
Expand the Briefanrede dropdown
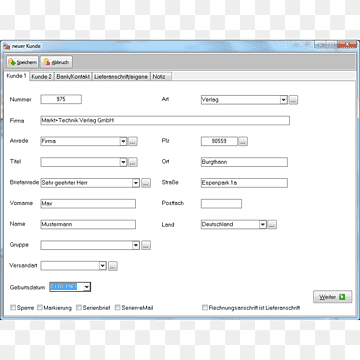tap(136, 183)
